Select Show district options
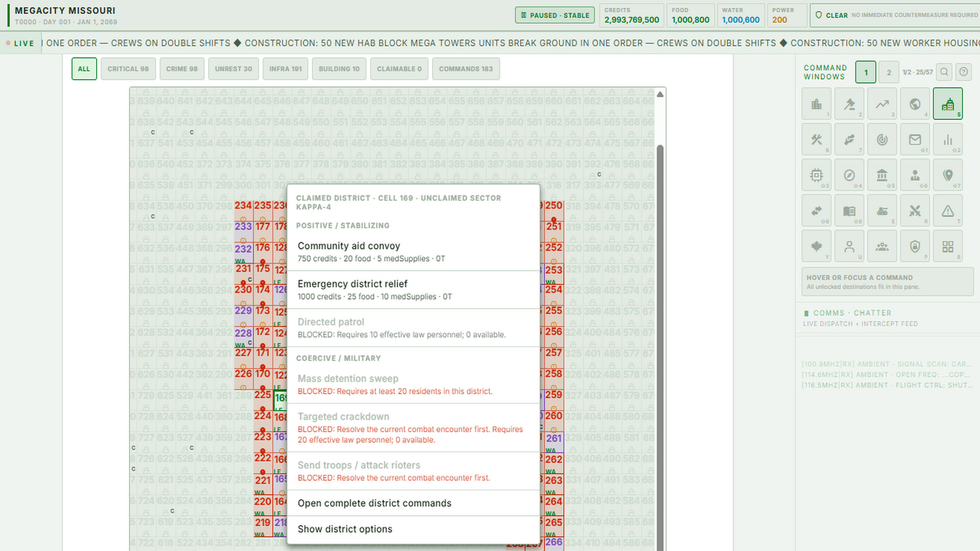980x551 pixels. pos(413,529)
